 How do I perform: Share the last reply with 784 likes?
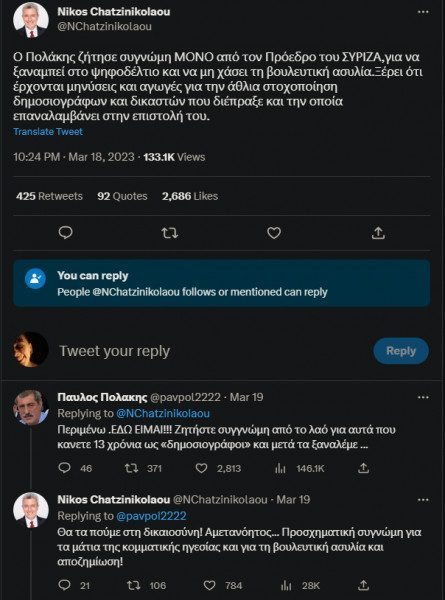point(363,585)
